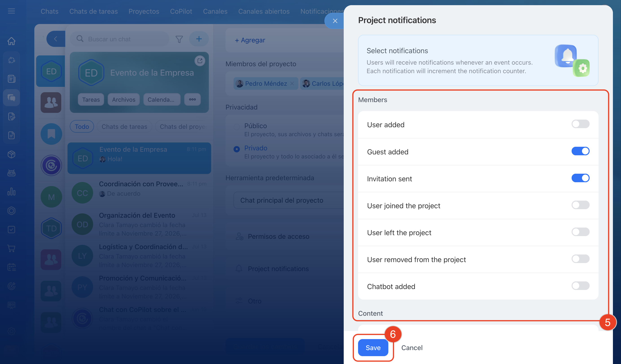Select the Todo filter tab
621x364 pixels.
[x=82, y=127]
